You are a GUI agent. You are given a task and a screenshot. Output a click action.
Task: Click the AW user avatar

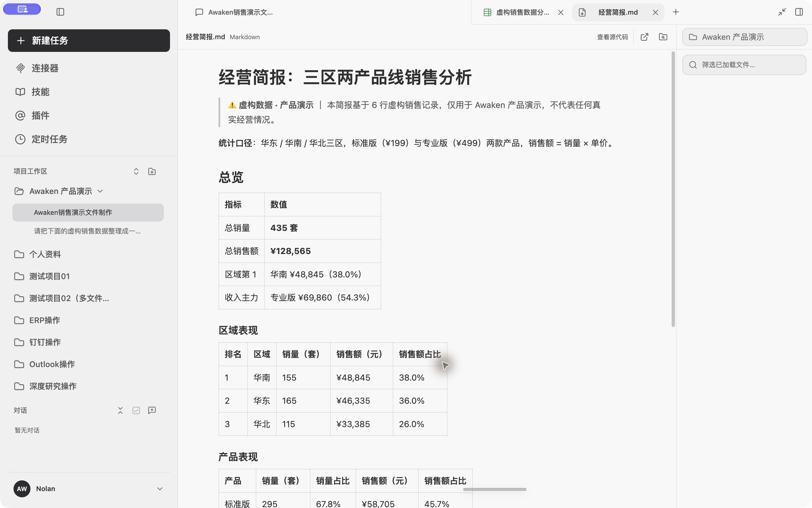22,489
